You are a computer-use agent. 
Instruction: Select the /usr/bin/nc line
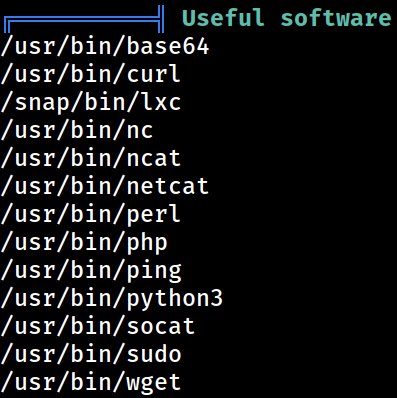(77, 130)
